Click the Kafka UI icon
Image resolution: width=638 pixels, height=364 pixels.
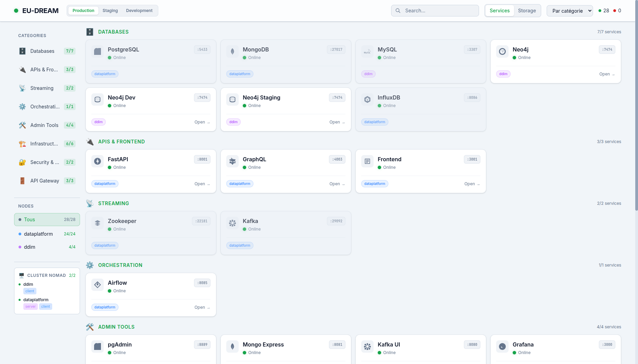click(x=367, y=347)
